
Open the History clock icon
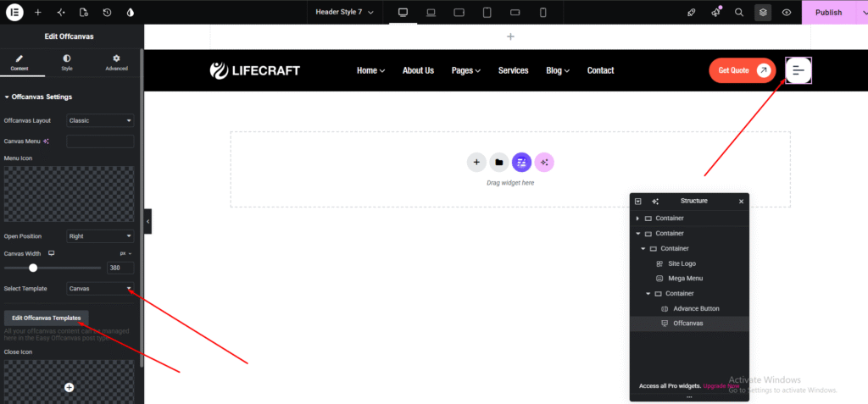pyautogui.click(x=107, y=12)
